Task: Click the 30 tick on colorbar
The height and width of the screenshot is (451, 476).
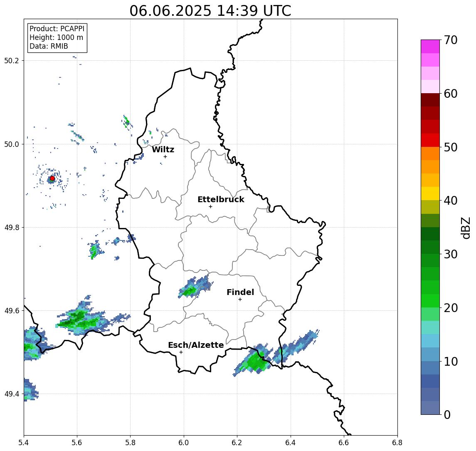Action: click(x=451, y=254)
